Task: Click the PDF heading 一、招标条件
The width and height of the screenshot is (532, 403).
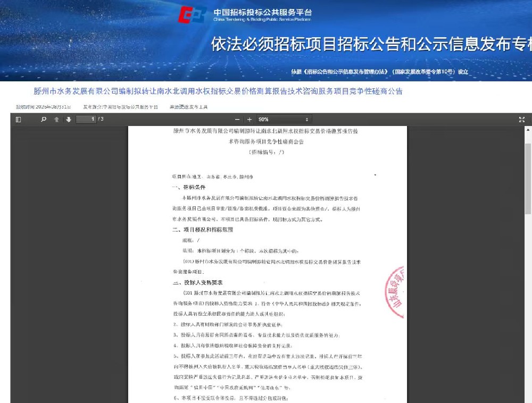Action: tap(189, 187)
